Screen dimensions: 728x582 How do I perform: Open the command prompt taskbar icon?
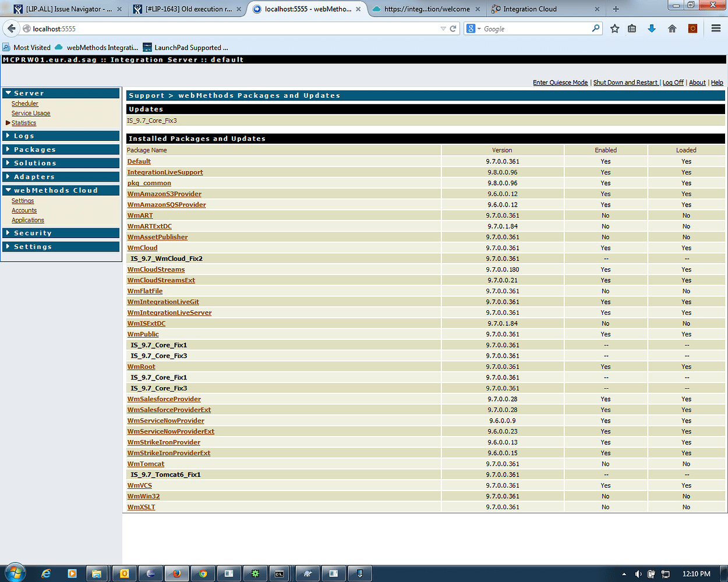tap(280, 573)
